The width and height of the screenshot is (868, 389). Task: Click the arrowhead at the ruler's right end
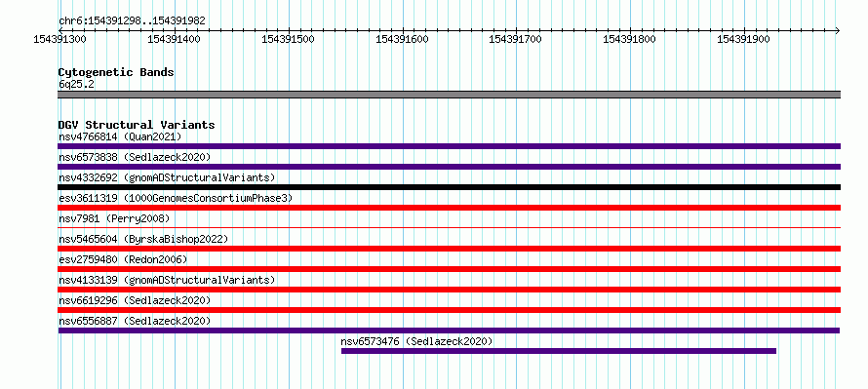pos(837,30)
